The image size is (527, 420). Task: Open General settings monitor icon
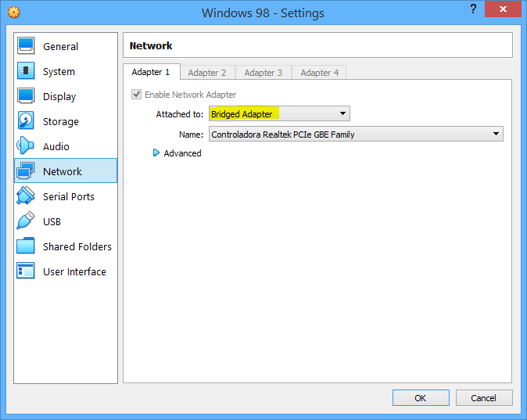(x=26, y=45)
